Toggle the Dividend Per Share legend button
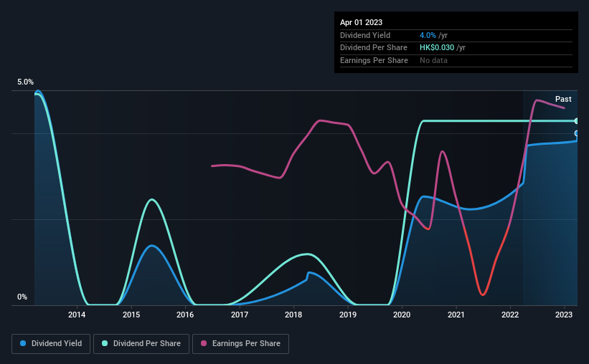This screenshot has height=364, width=589. (x=141, y=344)
